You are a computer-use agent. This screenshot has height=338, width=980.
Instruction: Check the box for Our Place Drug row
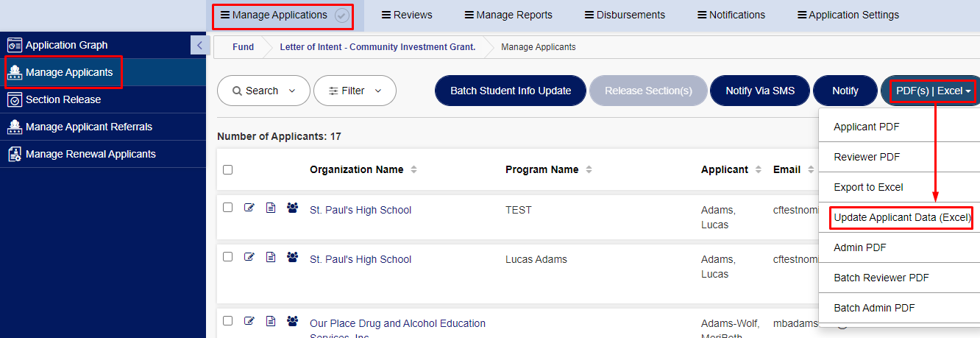[x=228, y=321]
